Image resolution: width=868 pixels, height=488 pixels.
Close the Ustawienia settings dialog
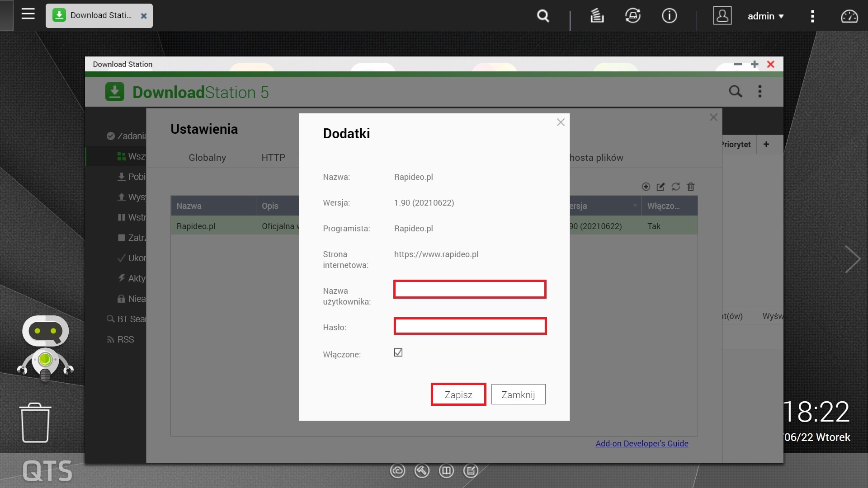point(713,117)
